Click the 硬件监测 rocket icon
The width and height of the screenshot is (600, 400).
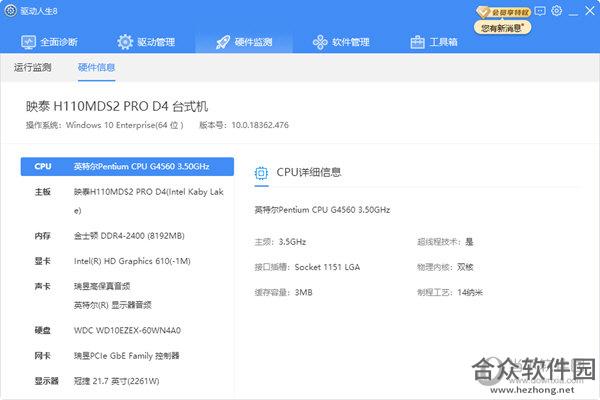[223, 42]
